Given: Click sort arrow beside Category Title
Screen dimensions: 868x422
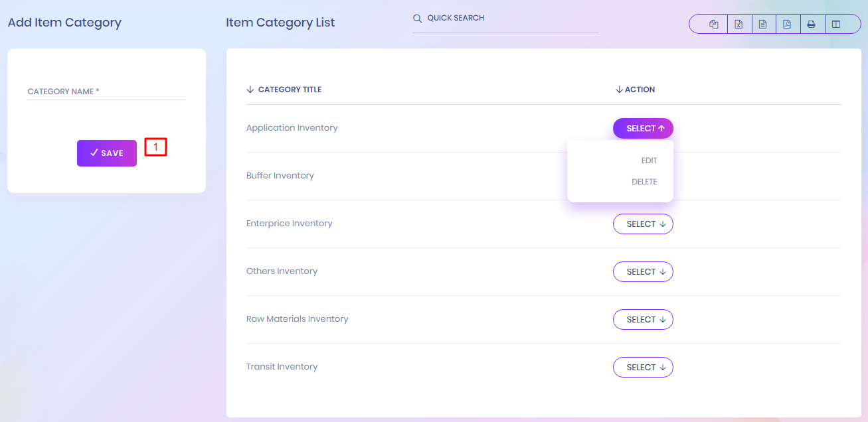Looking at the screenshot, I should (250, 90).
